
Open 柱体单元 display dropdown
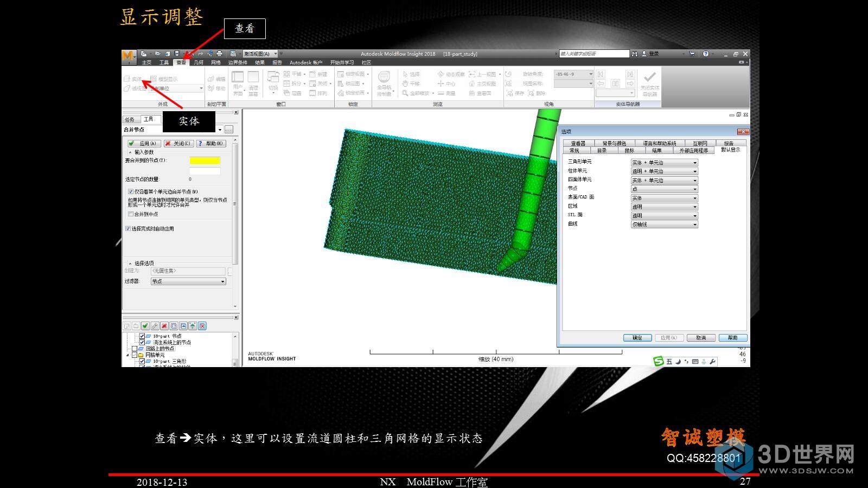pos(664,171)
